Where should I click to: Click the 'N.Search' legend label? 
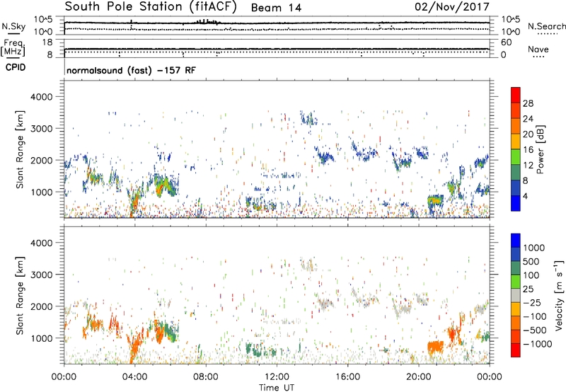point(546,26)
